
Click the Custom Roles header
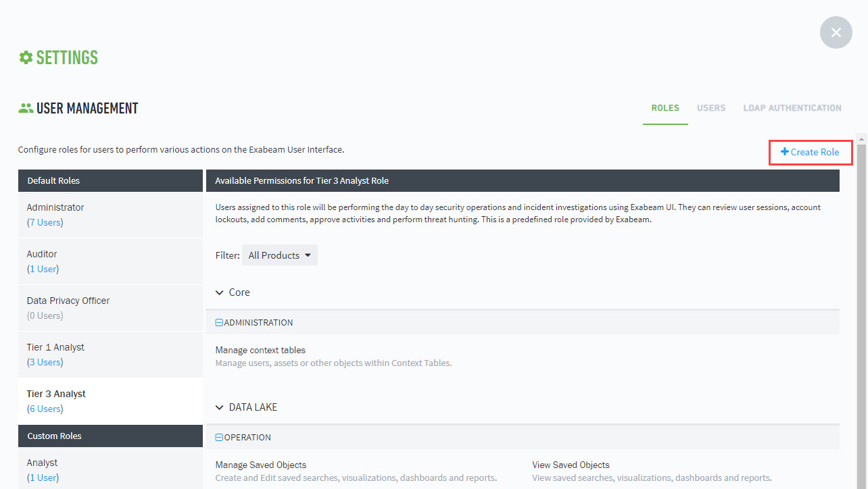110,436
